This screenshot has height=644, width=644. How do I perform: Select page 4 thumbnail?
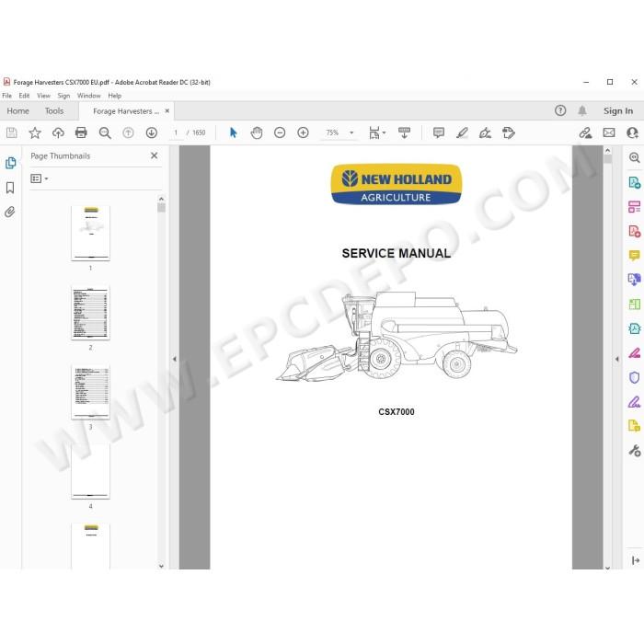(x=90, y=471)
